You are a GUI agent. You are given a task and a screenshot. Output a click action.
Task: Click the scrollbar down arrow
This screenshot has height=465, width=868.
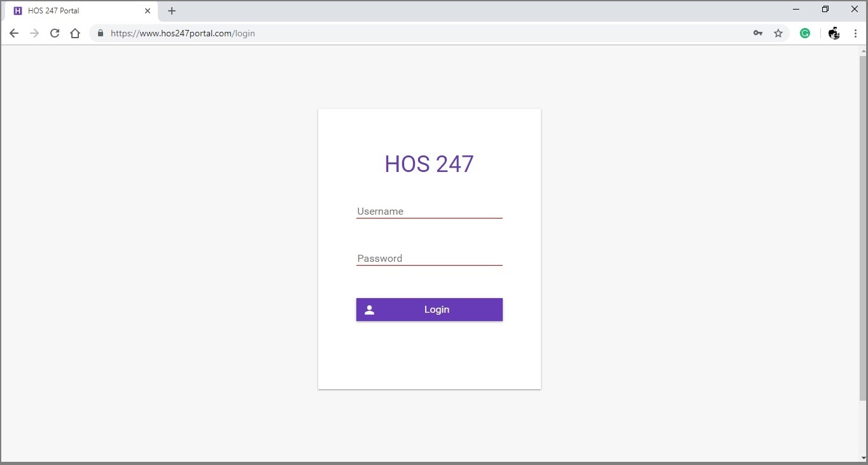[x=863, y=457]
